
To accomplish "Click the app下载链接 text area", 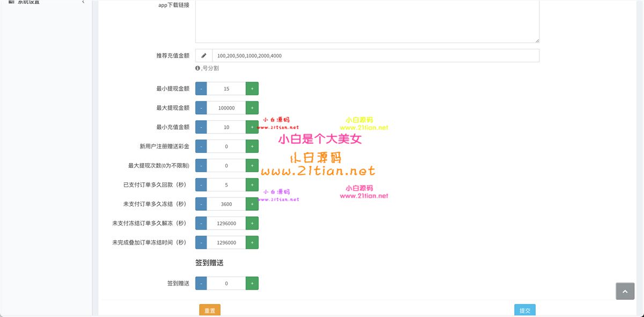I will 367,20.
